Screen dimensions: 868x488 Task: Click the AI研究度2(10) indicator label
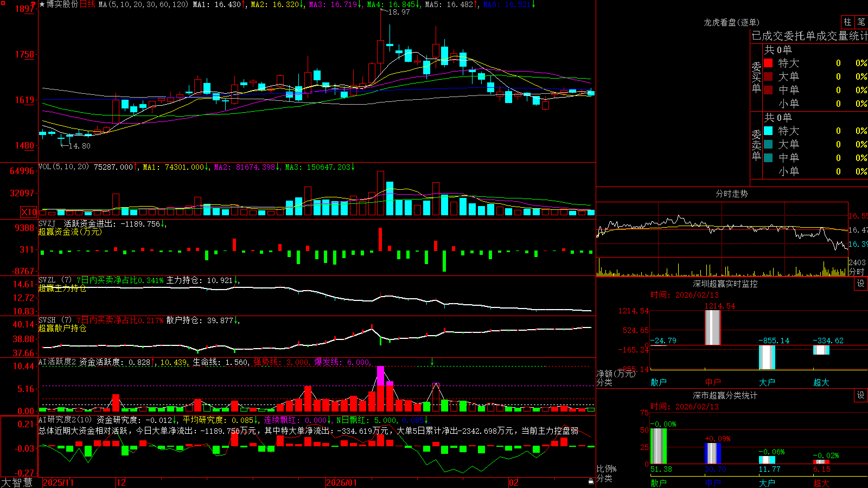click(x=65, y=420)
